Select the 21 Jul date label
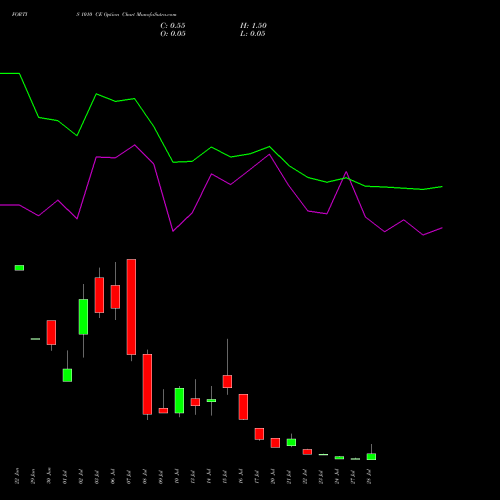Screen dimensions: 500x500 (x=289, y=477)
